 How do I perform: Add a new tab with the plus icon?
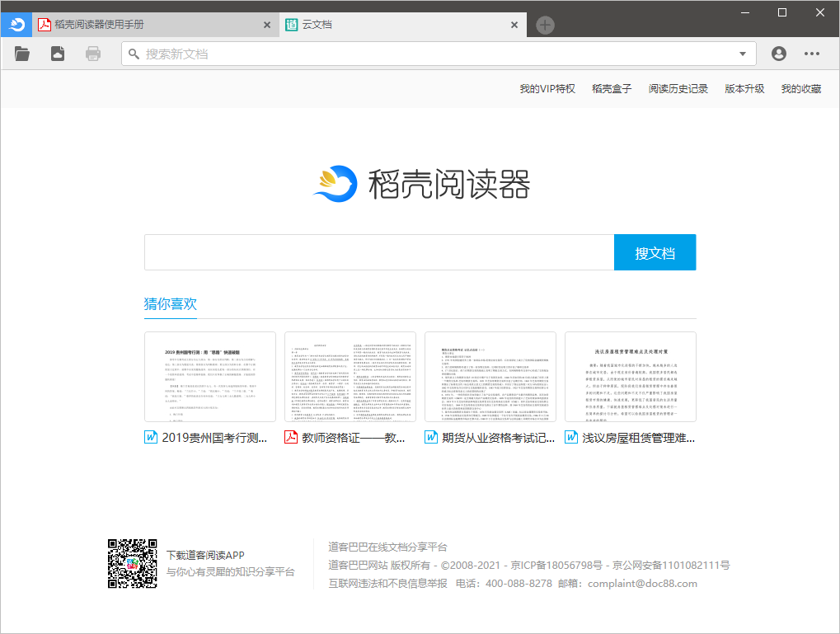[545, 26]
